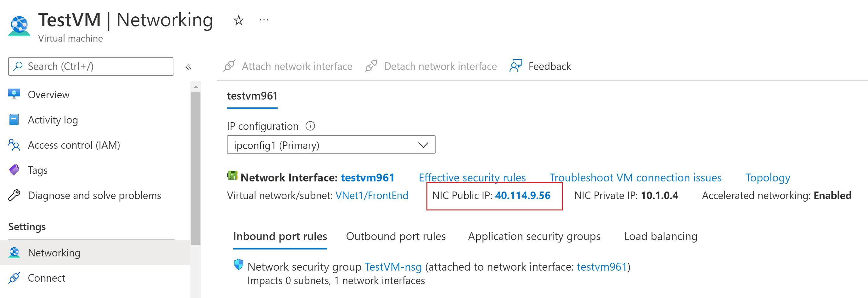The width and height of the screenshot is (868, 298).
Task: Select the testvm961 interface tab
Action: (252, 96)
